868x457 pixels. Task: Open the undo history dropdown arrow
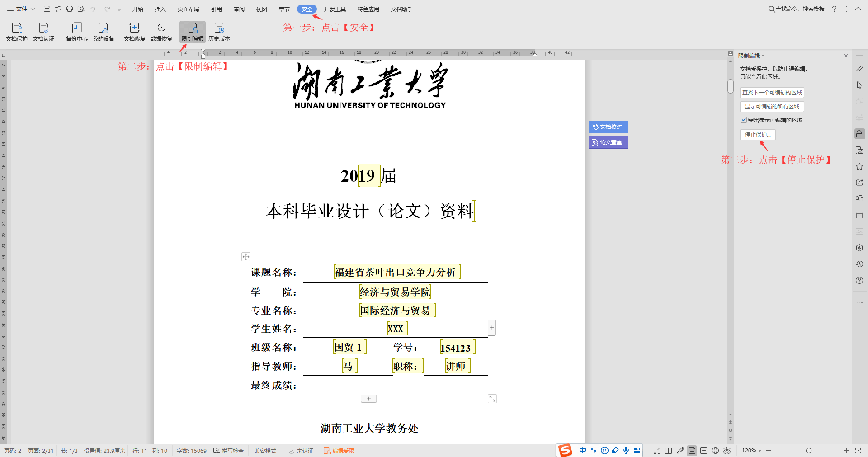pos(99,9)
